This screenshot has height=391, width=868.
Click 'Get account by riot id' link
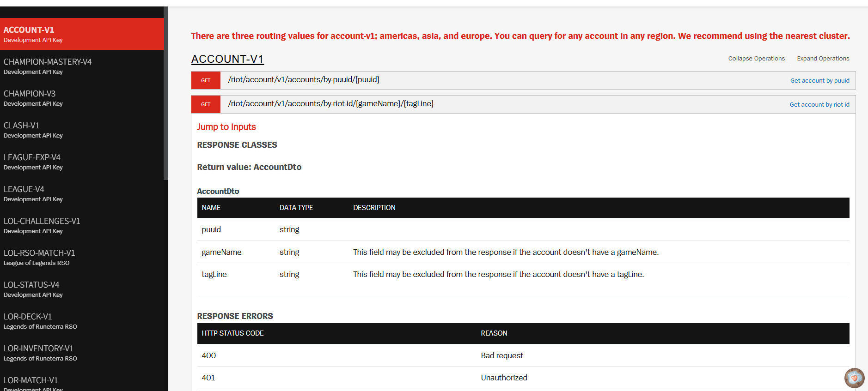(x=819, y=104)
